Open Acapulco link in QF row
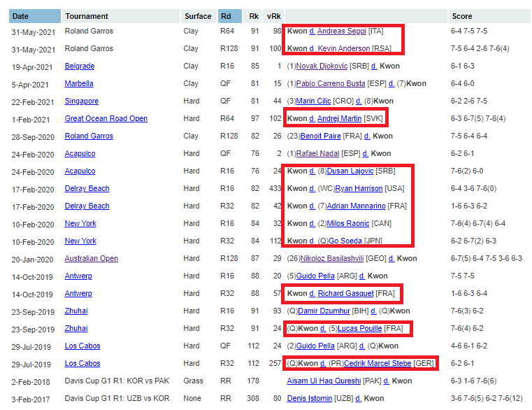Viewport: 532px width, 410px height. point(80,153)
